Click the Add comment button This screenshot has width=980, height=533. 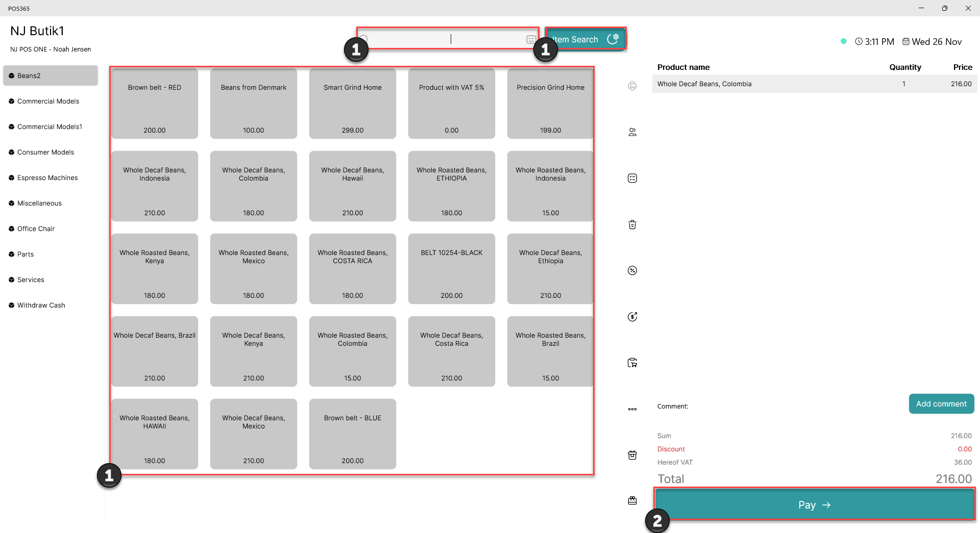click(941, 404)
